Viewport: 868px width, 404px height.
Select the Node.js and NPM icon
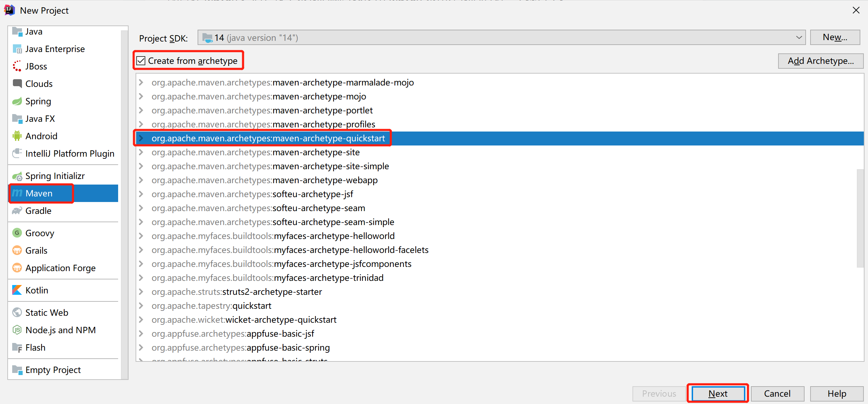tap(17, 330)
